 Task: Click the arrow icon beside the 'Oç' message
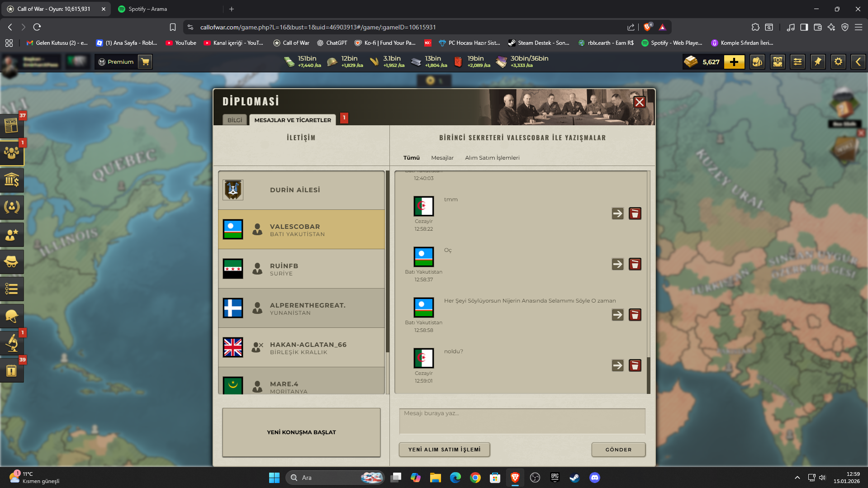tap(618, 264)
